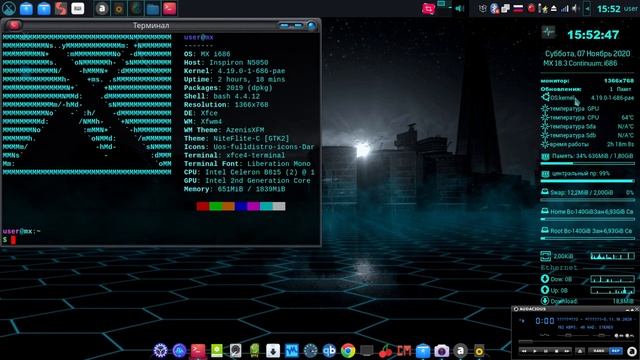Click the Audacious 0:00 time display
Viewport: 640px width, 360px height.
545,321
